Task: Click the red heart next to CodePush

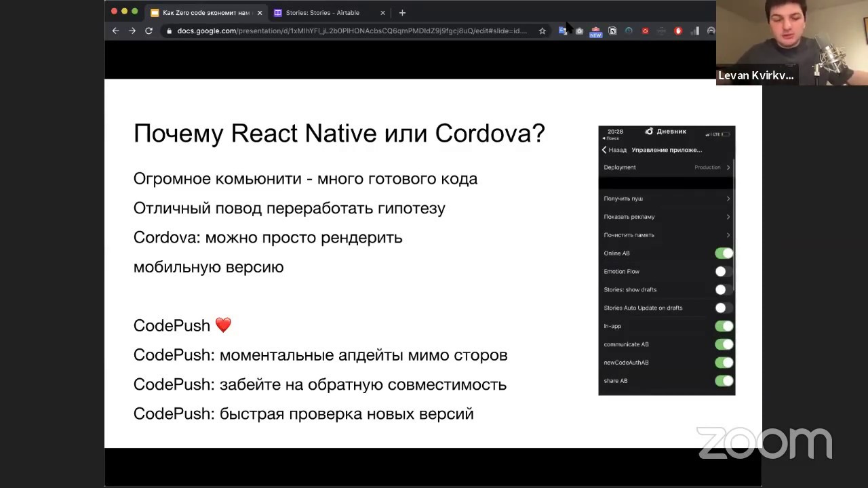Action: (x=223, y=325)
